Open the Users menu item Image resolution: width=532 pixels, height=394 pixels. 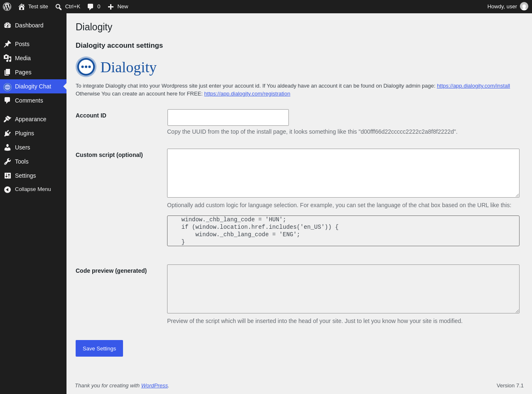point(33,147)
